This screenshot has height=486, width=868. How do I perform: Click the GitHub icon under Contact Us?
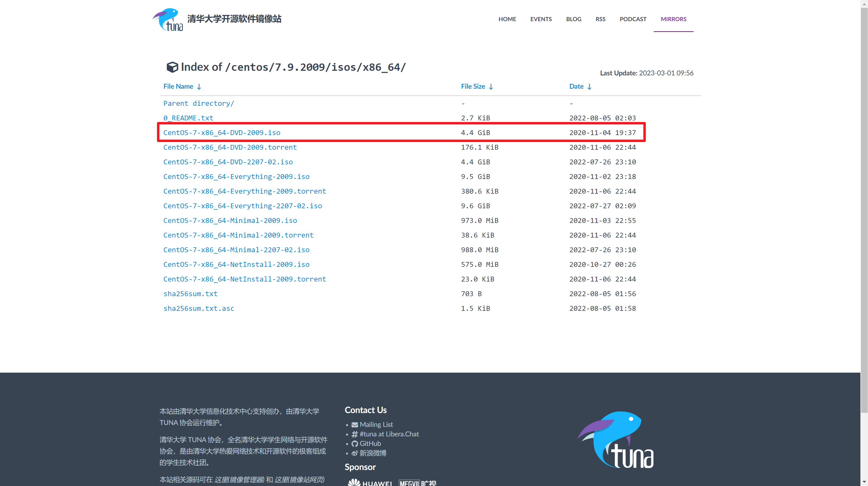coord(355,444)
